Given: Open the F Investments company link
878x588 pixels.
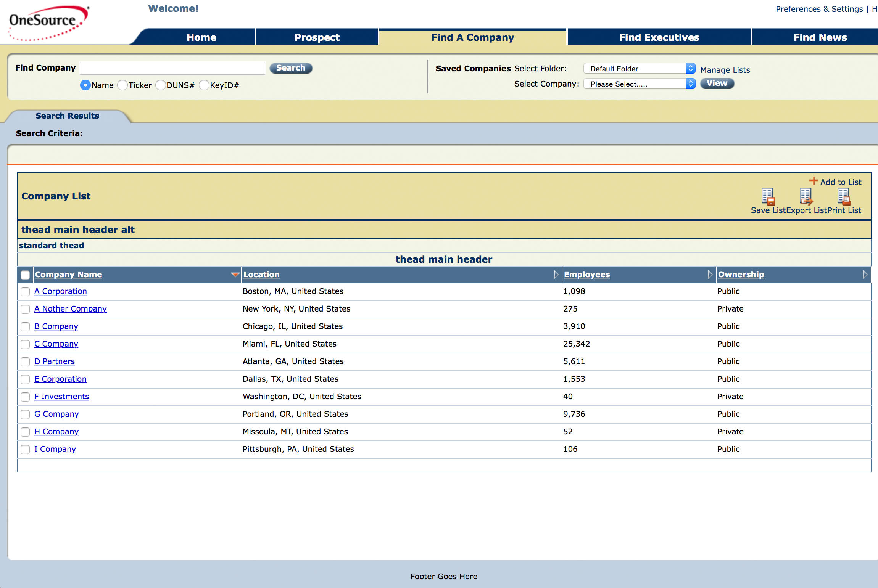Looking at the screenshot, I should [x=61, y=397].
